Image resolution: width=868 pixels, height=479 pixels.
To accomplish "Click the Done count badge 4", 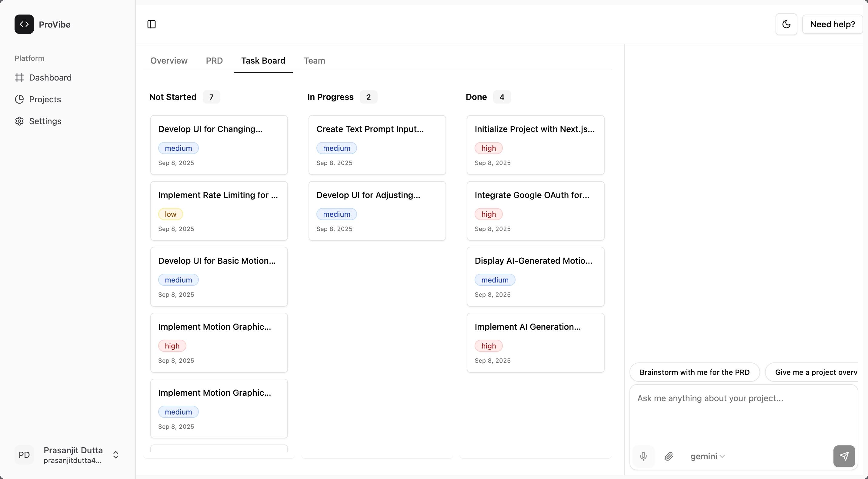I will 502,97.
